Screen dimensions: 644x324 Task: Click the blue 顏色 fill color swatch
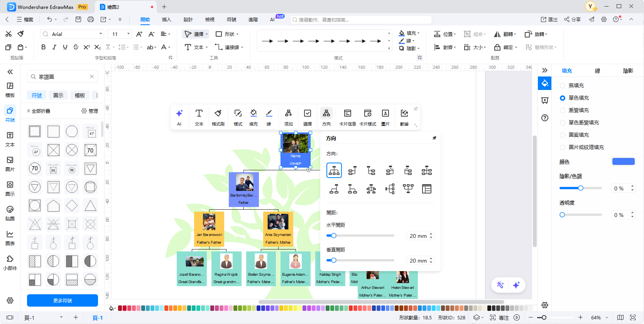pyautogui.click(x=623, y=161)
